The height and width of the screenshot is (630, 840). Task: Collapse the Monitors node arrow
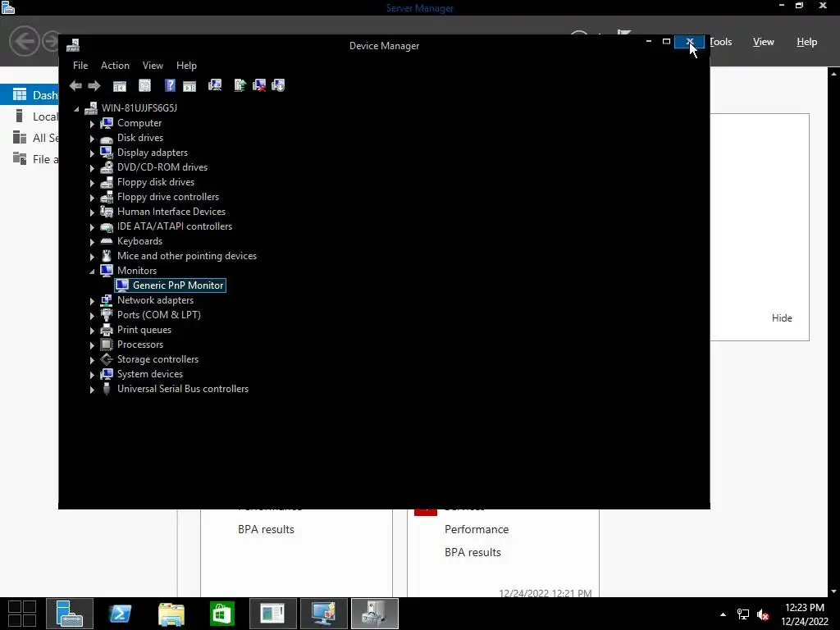pyautogui.click(x=92, y=272)
